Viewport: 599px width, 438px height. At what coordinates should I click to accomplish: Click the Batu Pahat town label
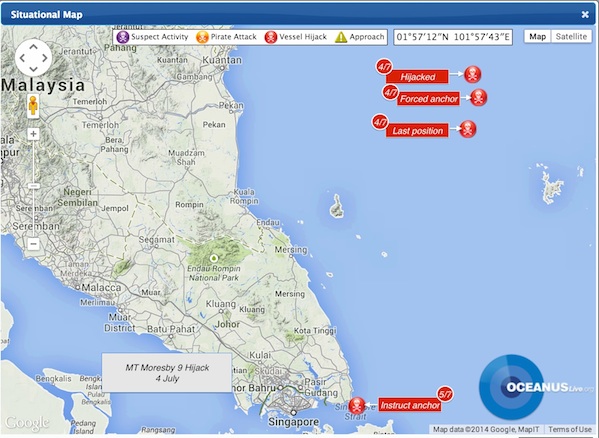point(171,329)
